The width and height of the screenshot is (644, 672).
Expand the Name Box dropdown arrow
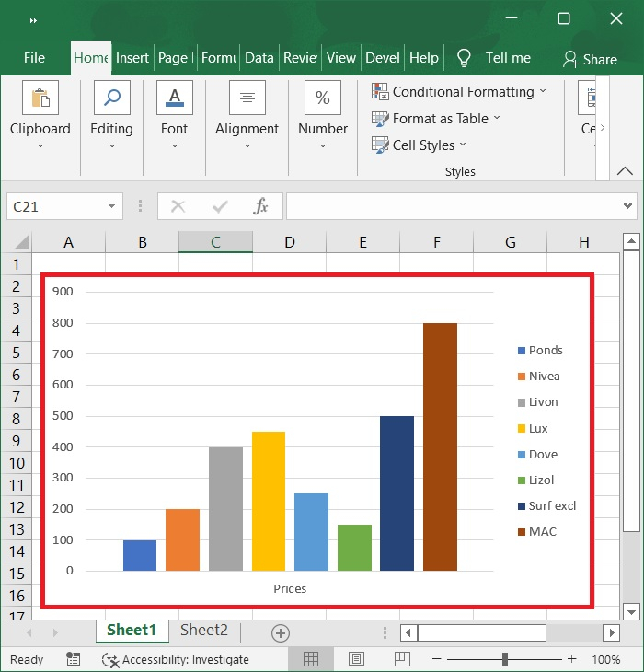tap(111, 206)
